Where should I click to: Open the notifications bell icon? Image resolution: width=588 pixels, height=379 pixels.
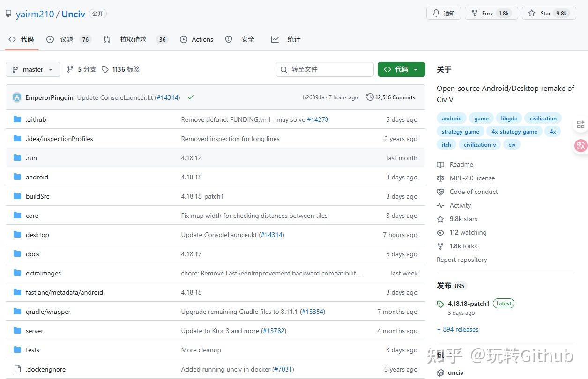(436, 13)
